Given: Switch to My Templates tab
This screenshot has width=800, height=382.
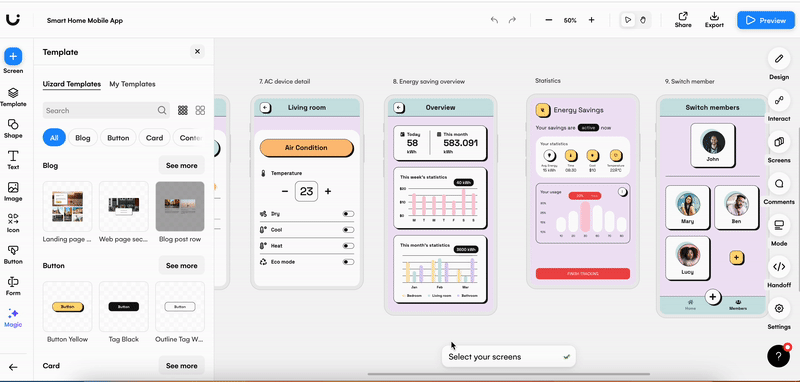Looking at the screenshot, I should [132, 84].
